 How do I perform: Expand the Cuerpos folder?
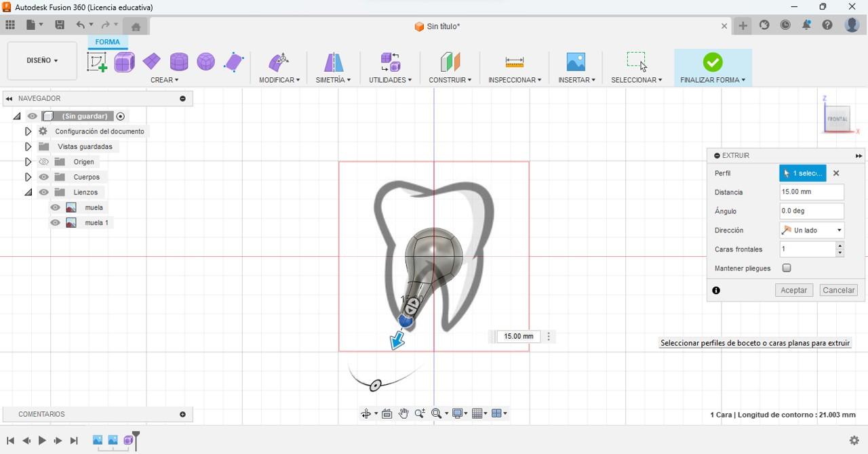[x=28, y=177]
